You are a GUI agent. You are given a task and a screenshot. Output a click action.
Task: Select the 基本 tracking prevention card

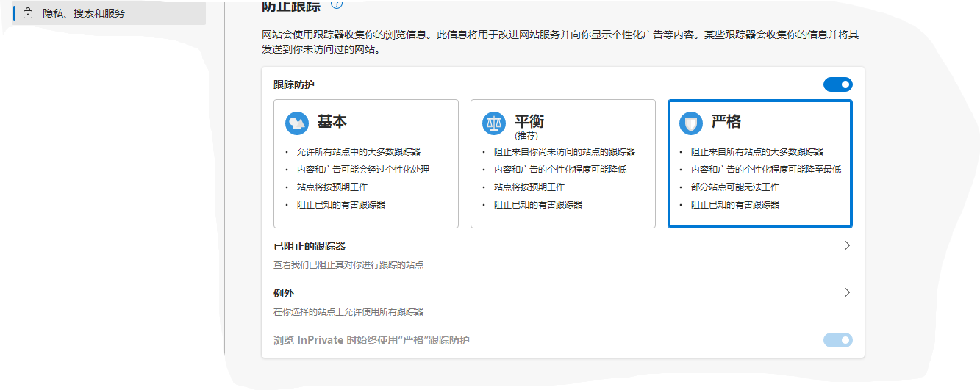point(366,164)
